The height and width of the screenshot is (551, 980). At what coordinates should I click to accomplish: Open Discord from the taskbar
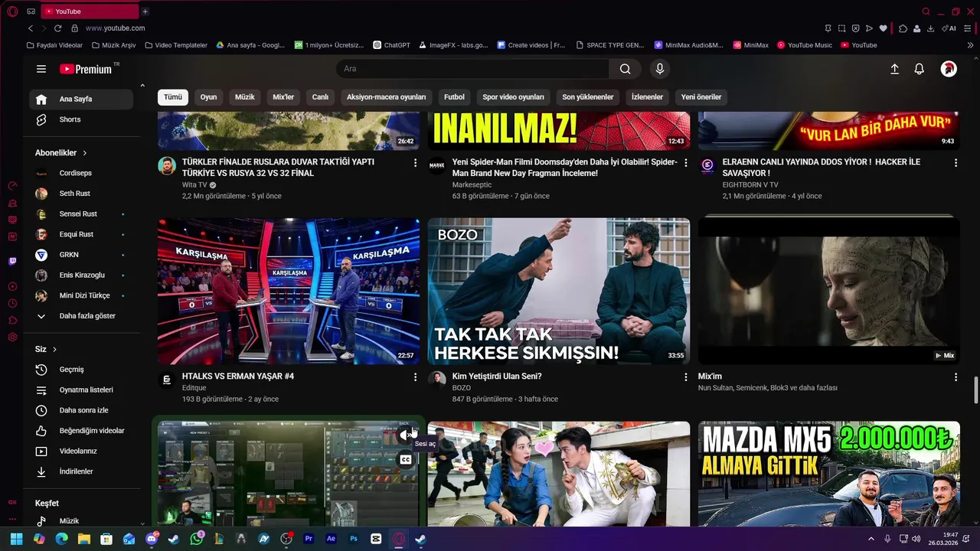tap(152, 539)
